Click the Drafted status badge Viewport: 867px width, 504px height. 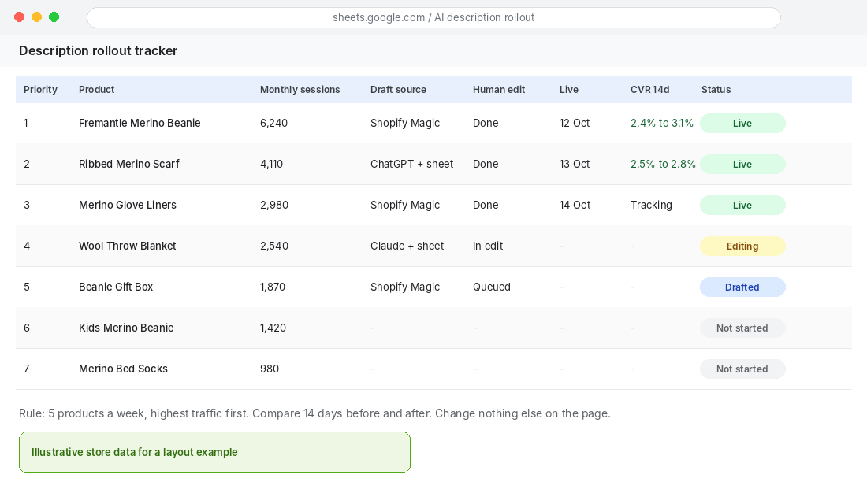[742, 287]
